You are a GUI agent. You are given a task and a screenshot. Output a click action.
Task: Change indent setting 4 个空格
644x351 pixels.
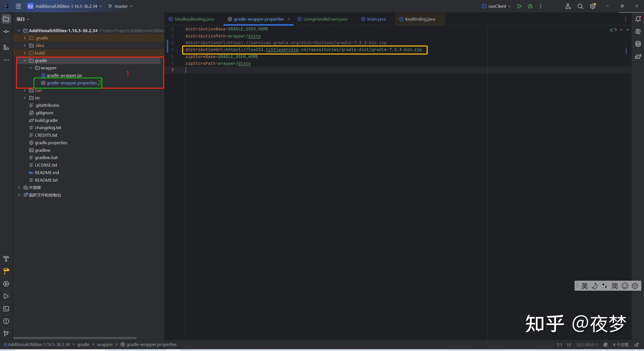[621, 345]
